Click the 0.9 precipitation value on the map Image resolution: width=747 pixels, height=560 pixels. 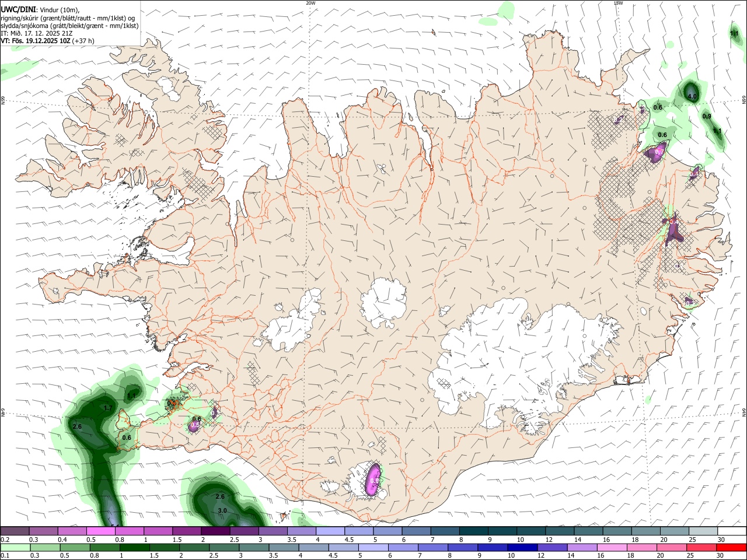pos(706,116)
